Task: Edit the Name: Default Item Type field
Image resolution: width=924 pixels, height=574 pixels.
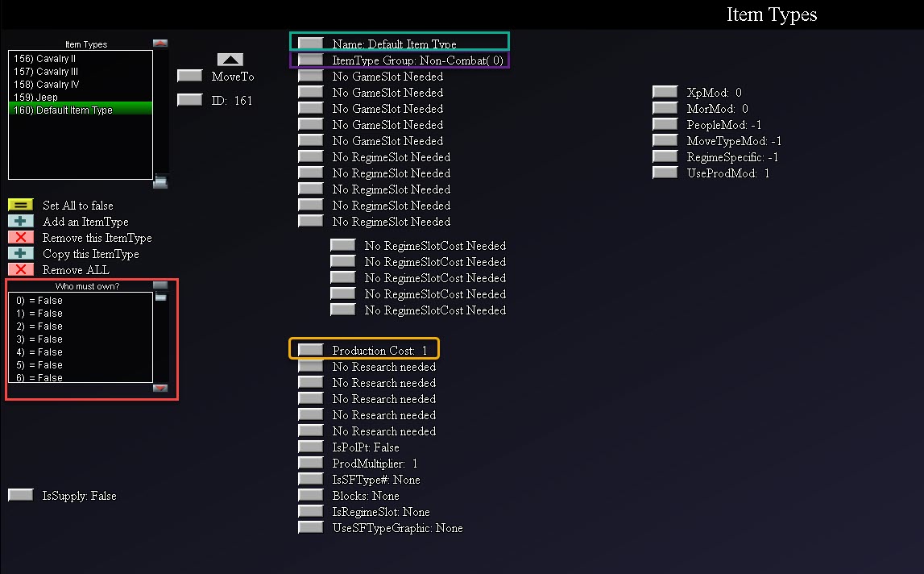Action: [310, 43]
